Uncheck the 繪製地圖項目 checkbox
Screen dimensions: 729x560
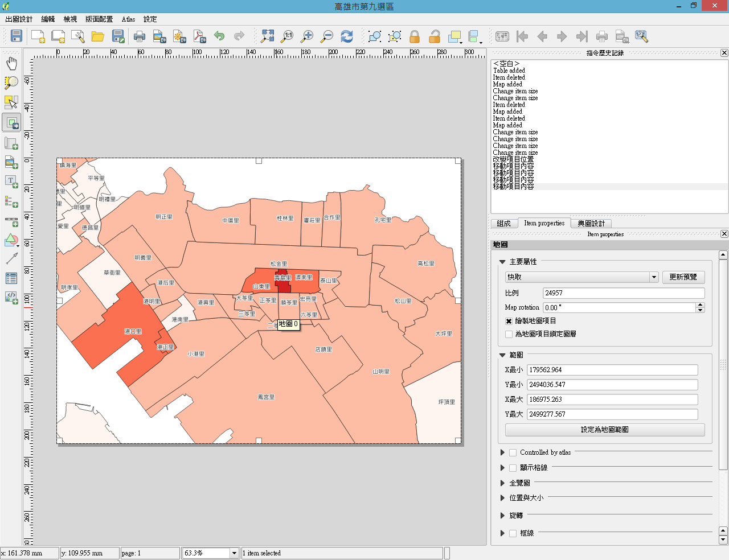click(x=509, y=321)
